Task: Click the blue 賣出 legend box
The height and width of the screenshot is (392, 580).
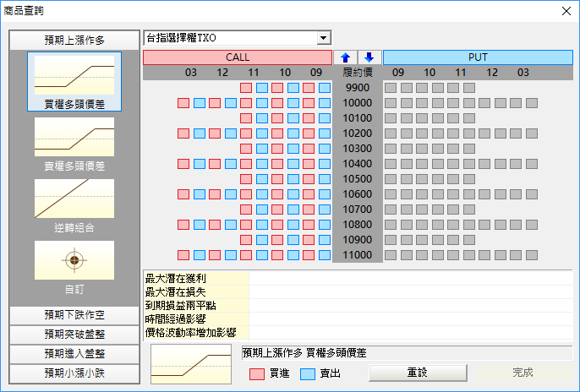Action: click(309, 373)
